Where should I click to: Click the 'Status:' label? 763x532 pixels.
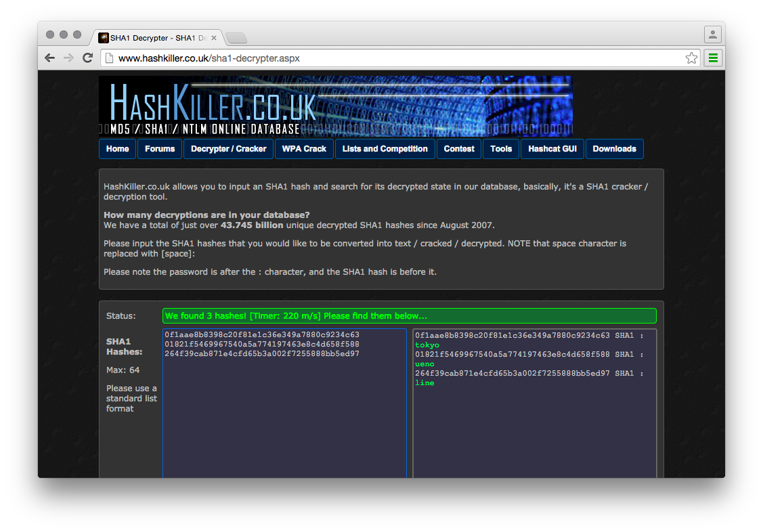pos(121,315)
